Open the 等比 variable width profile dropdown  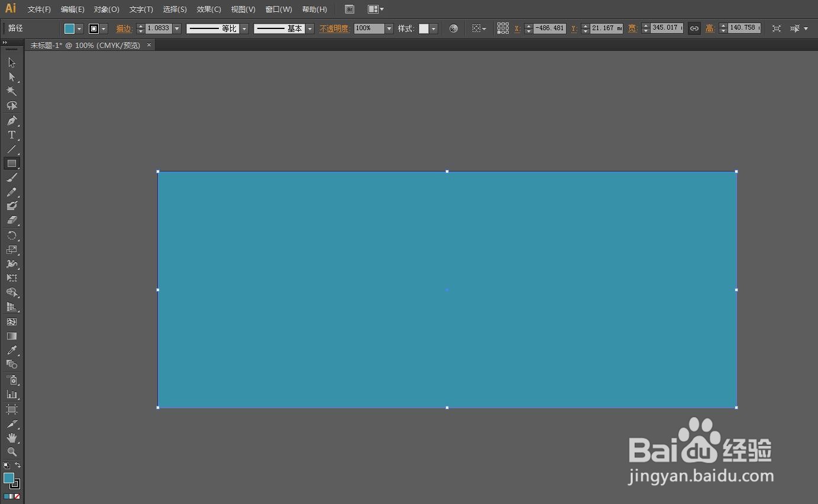point(244,28)
